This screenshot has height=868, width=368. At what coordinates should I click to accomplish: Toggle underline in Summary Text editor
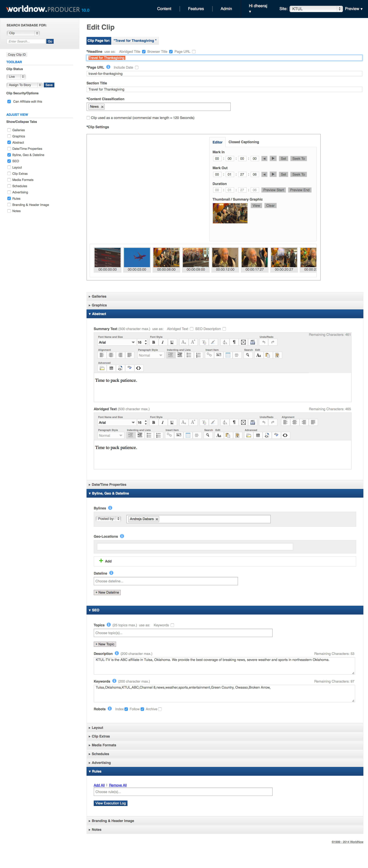tap(172, 342)
